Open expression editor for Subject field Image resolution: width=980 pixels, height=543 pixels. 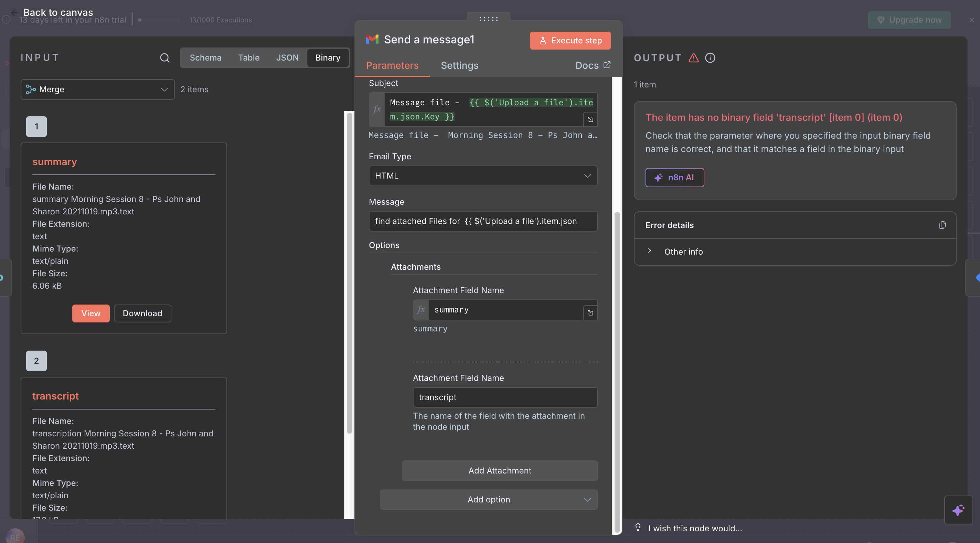point(590,119)
